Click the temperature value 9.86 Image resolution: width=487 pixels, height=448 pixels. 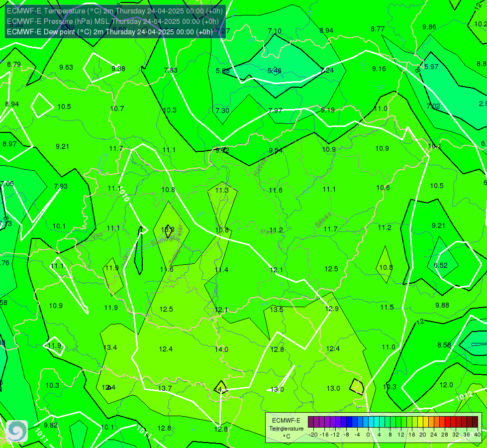click(x=429, y=27)
